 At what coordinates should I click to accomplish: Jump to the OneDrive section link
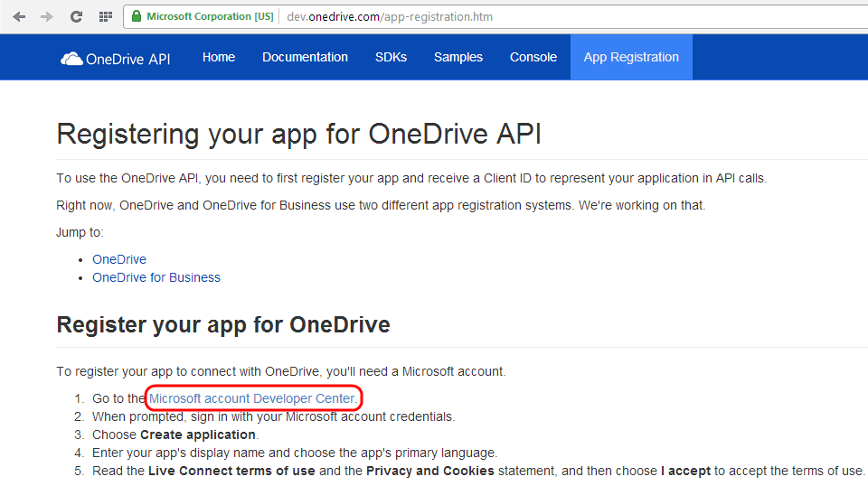pyautogui.click(x=119, y=259)
